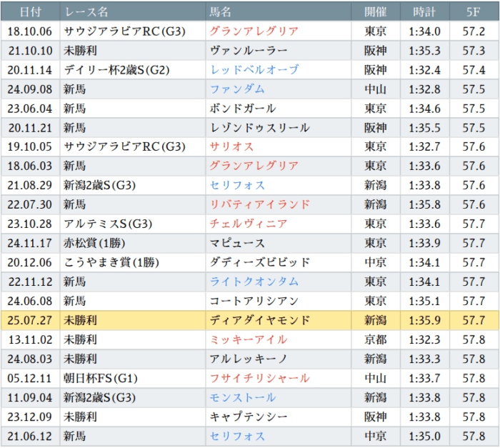Open the チェルヴィニア horse link
This screenshot has height=448, width=500.
(x=249, y=224)
